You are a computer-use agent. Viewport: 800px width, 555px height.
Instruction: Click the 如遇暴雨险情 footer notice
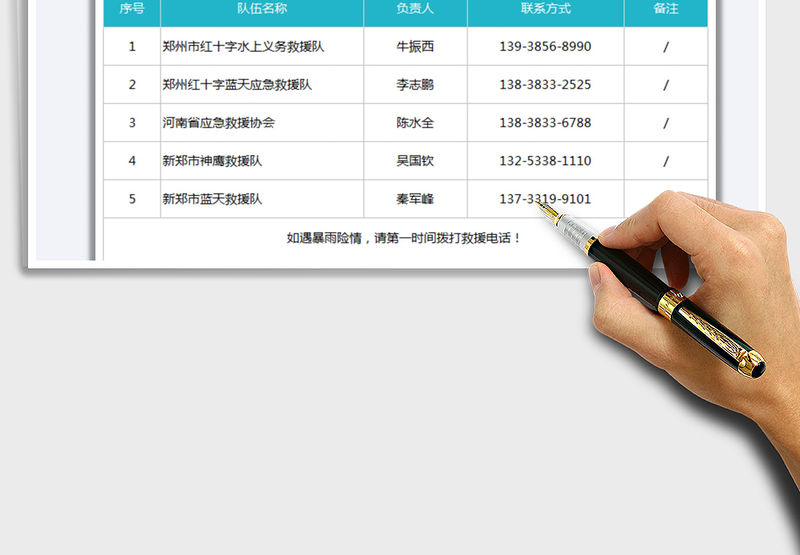[x=404, y=238]
